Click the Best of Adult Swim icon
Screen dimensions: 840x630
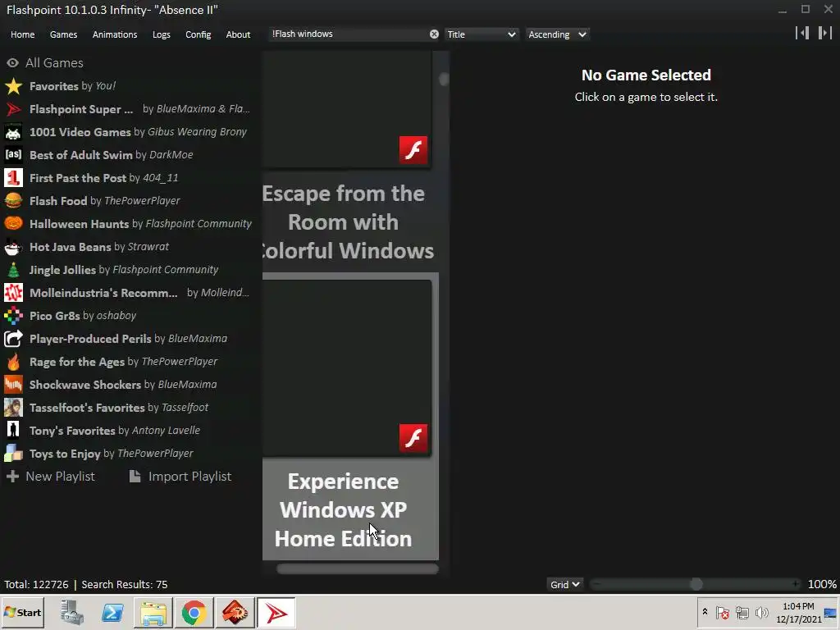(x=13, y=155)
